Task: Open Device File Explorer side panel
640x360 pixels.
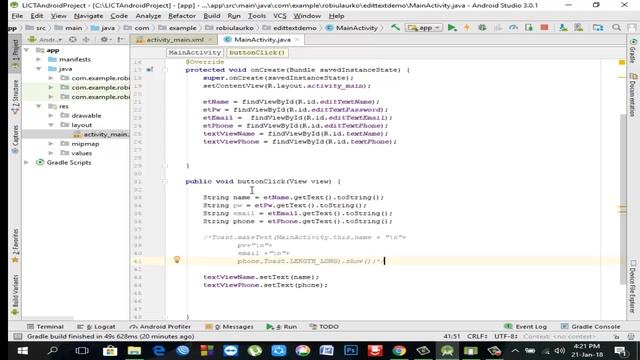Action: [633, 287]
